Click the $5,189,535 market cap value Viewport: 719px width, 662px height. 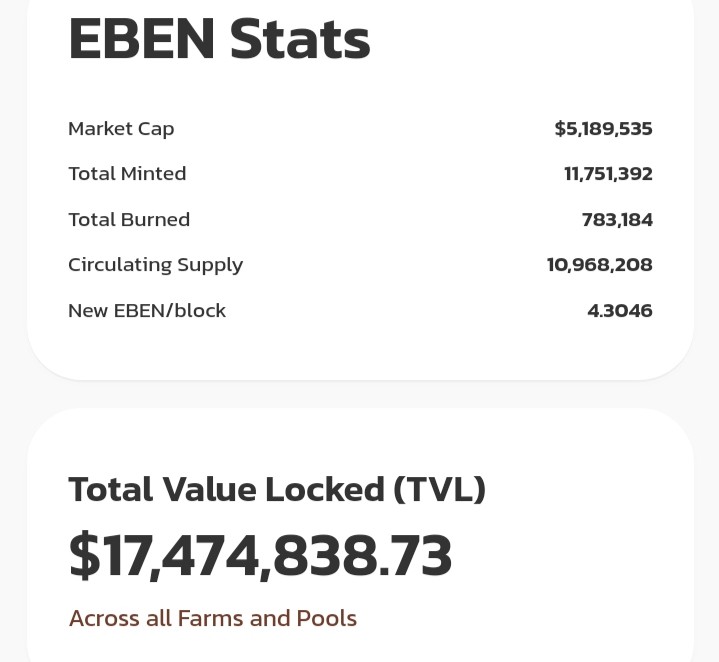point(603,129)
